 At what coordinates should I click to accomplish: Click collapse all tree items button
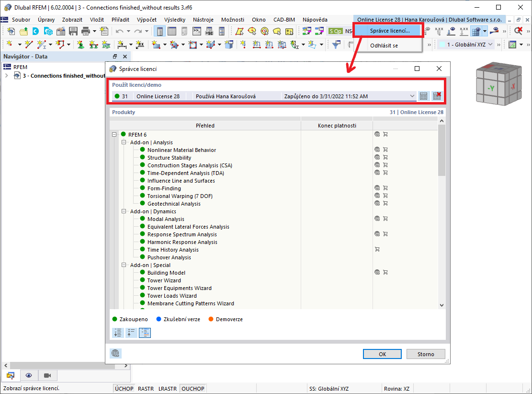(x=131, y=333)
